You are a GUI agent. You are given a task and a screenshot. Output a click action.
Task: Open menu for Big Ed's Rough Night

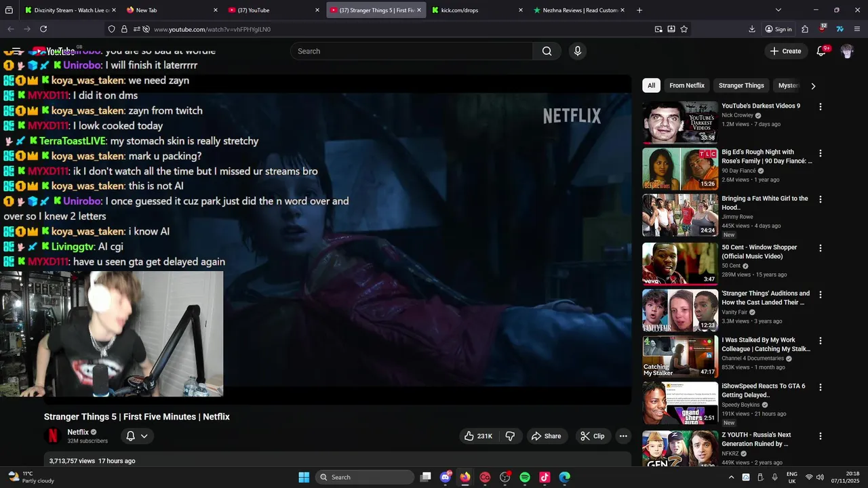point(821,153)
